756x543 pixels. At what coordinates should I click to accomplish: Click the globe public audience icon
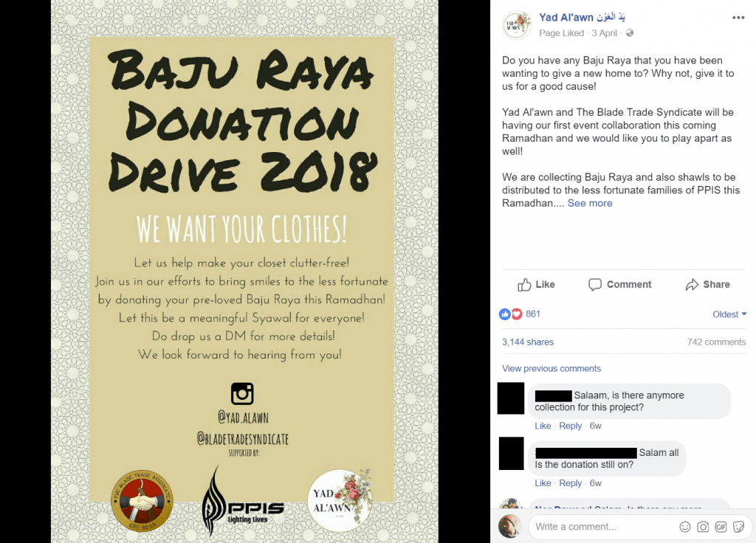pos(630,33)
